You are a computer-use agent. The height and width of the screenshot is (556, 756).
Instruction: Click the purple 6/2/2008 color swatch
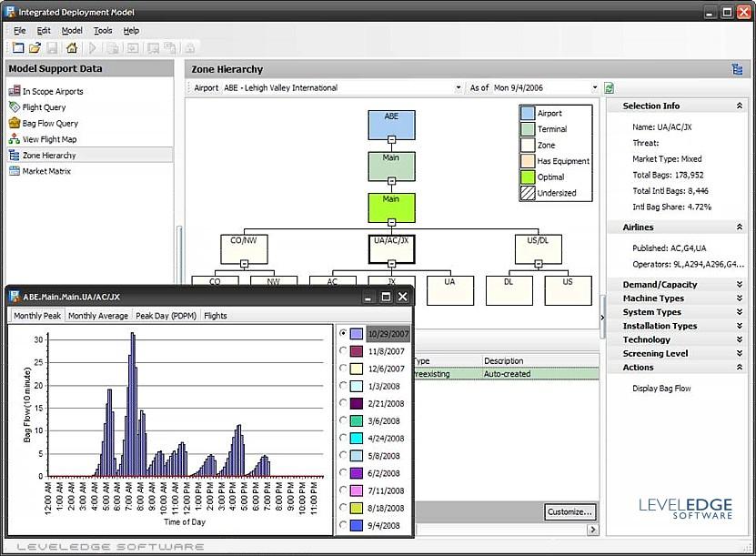tap(357, 473)
